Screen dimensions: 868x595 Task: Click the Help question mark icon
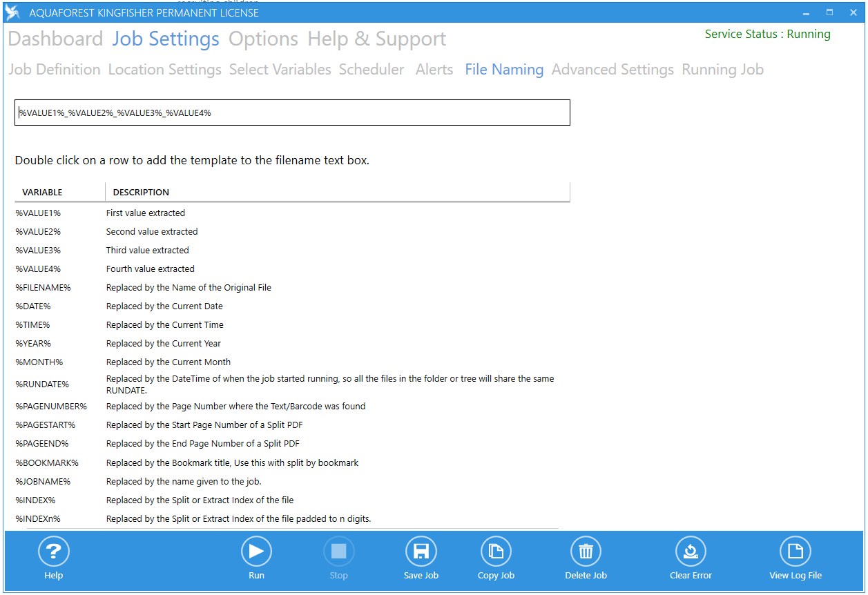pyautogui.click(x=53, y=552)
